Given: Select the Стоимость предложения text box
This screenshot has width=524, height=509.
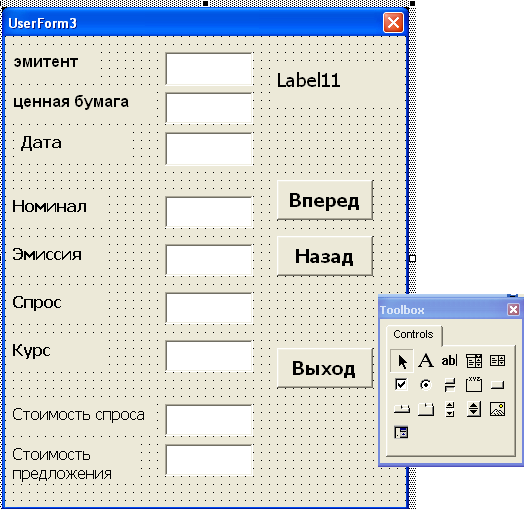Looking at the screenshot, I should click(x=209, y=460).
